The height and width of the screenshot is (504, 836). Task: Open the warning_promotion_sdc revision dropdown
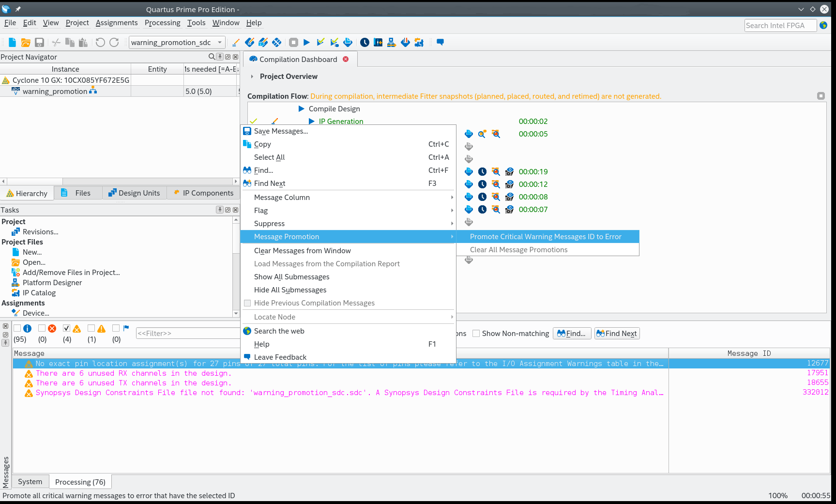pyautogui.click(x=220, y=43)
